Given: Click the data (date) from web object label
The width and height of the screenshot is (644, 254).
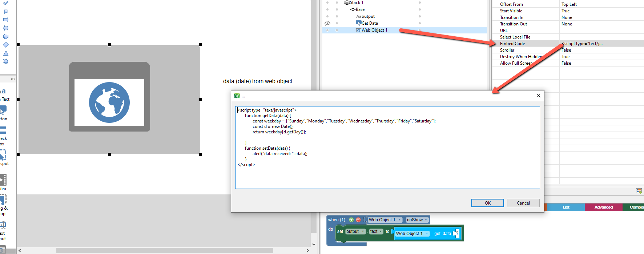Looking at the screenshot, I should click(258, 81).
